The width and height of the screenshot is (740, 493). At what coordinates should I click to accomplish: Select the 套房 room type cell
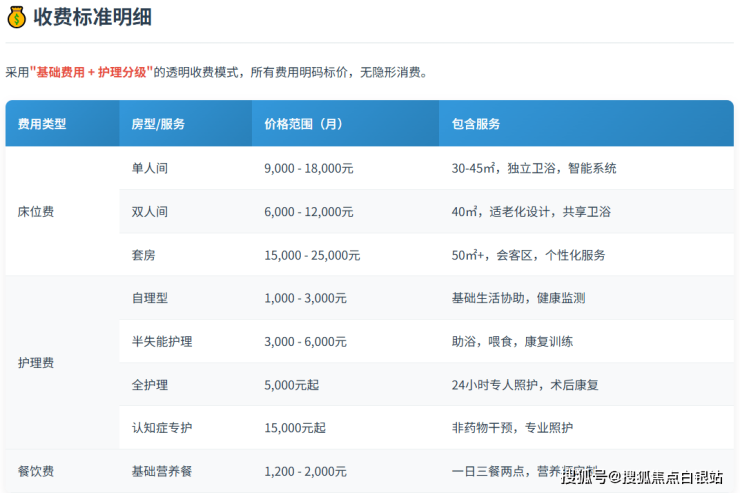(144, 255)
